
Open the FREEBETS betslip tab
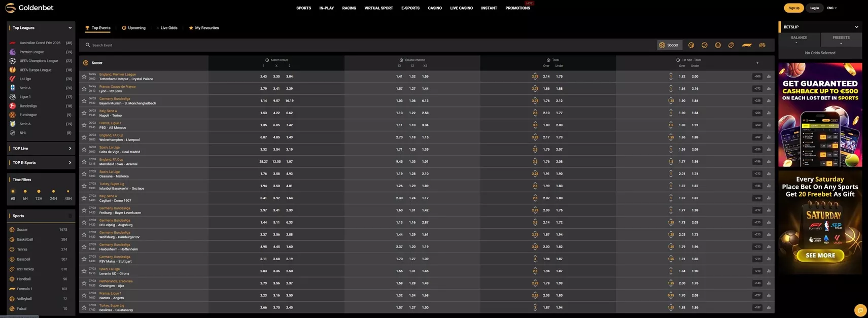click(x=841, y=40)
